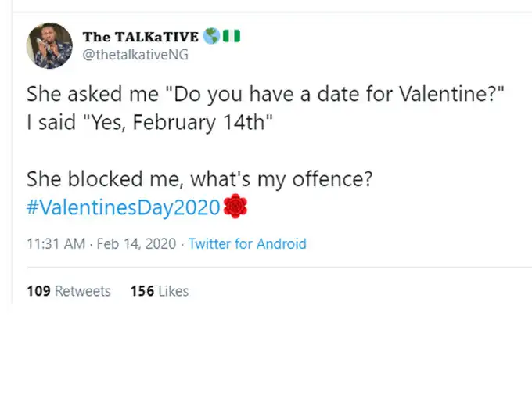Click the 109 retweet count number
Viewport: 532px width, 399px height.
[38, 291]
